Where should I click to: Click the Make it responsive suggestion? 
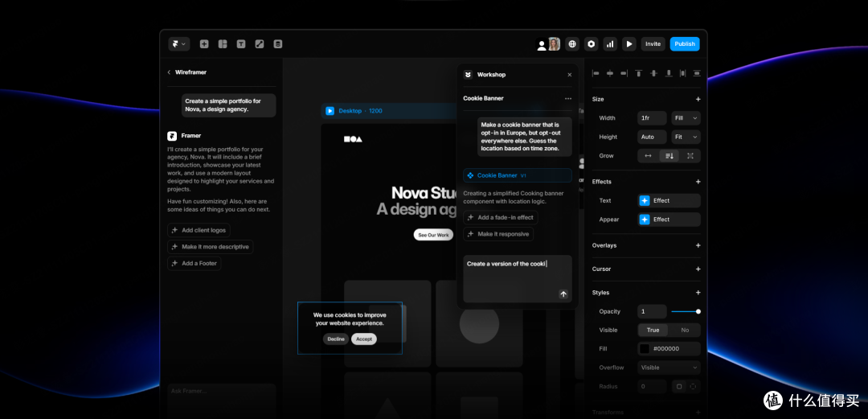click(x=498, y=234)
